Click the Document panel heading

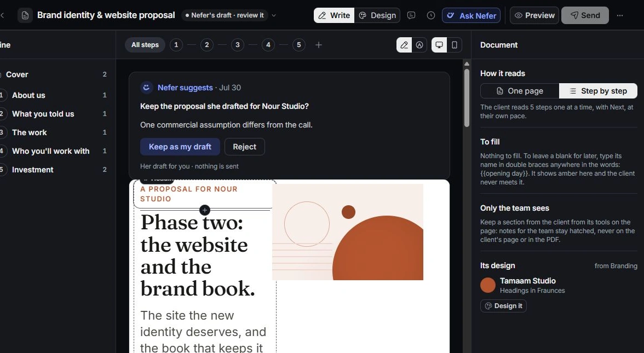tap(499, 45)
